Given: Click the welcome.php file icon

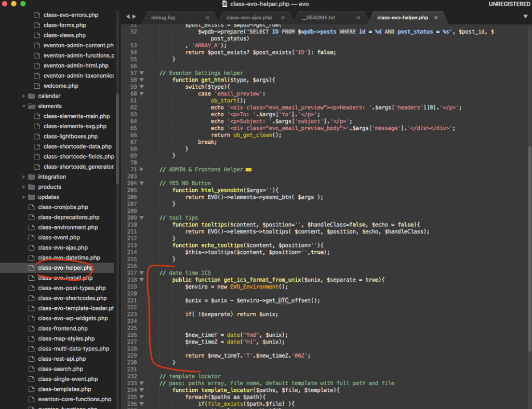Looking at the screenshot, I should [x=37, y=86].
